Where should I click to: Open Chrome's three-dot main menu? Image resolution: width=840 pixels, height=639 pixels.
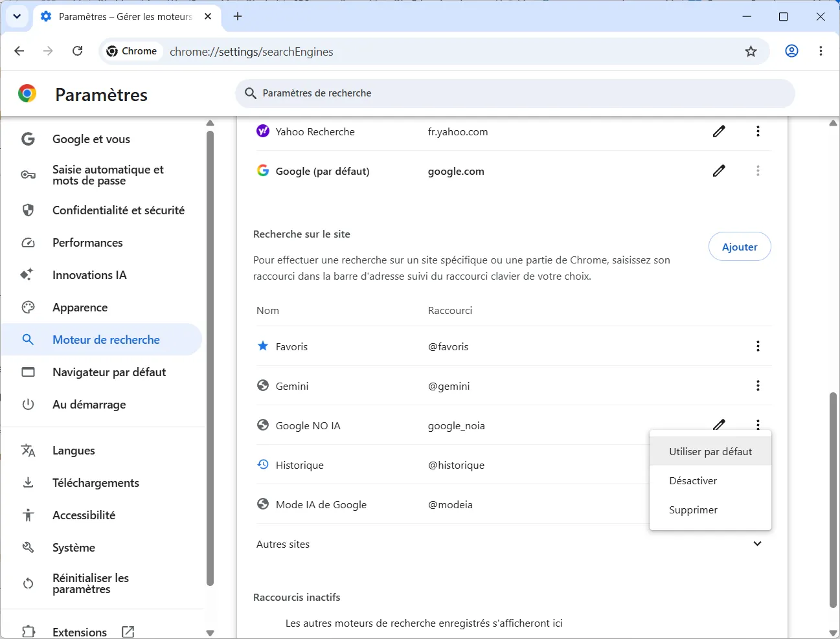(821, 51)
